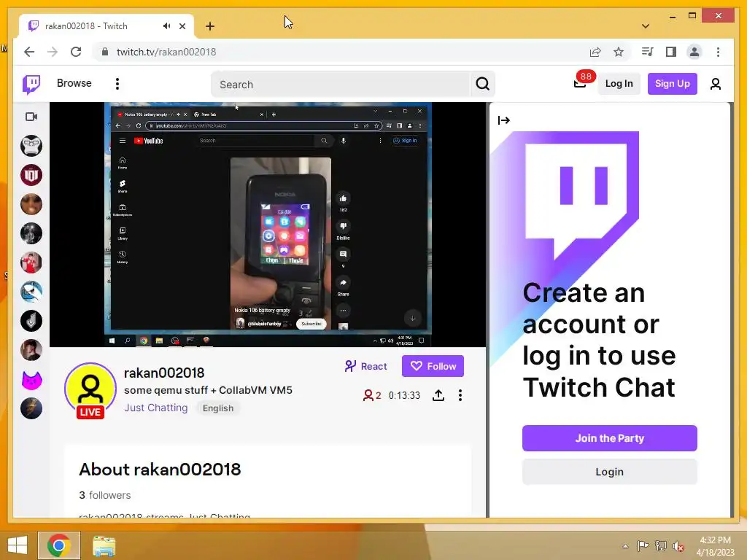The image size is (747, 560).
Task: Open the network tray icon
Action: [660, 546]
